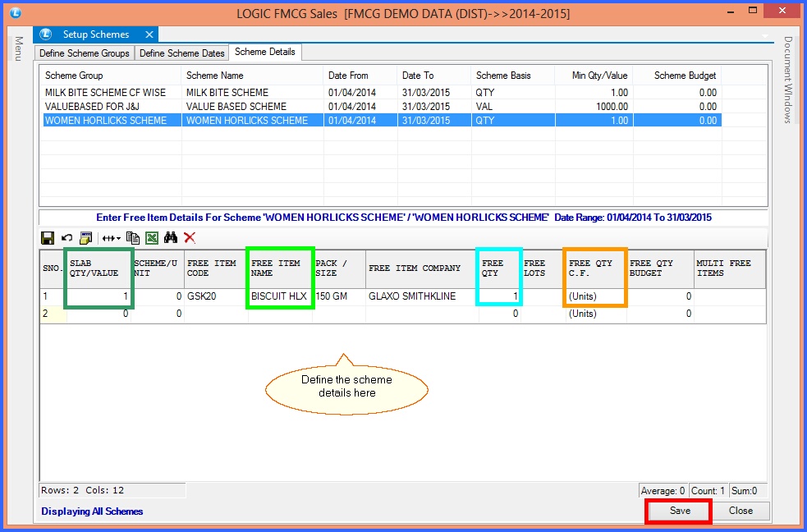The width and height of the screenshot is (807, 532).
Task: Switch to Define Scheme Dates tab
Action: coord(181,53)
